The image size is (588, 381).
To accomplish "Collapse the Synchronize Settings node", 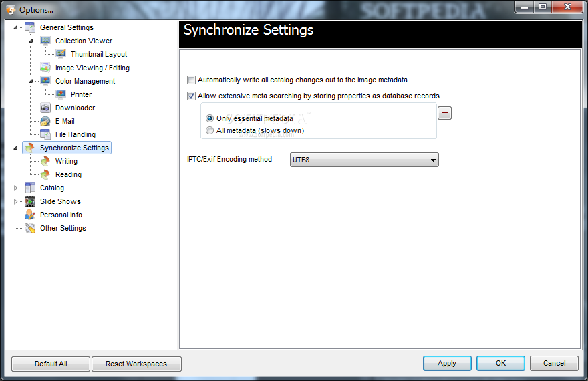I will pyautogui.click(x=16, y=148).
